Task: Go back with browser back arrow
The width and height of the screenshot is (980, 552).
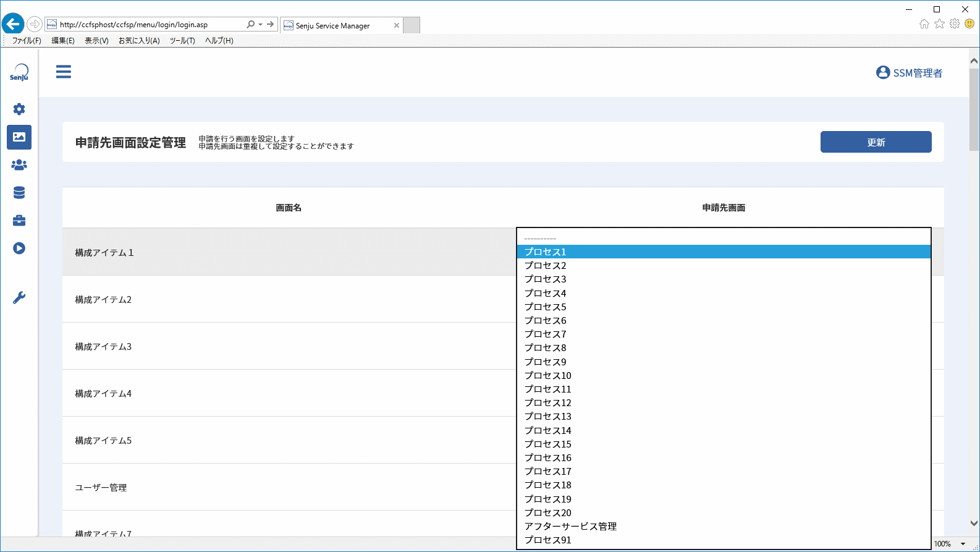Action: (12, 24)
